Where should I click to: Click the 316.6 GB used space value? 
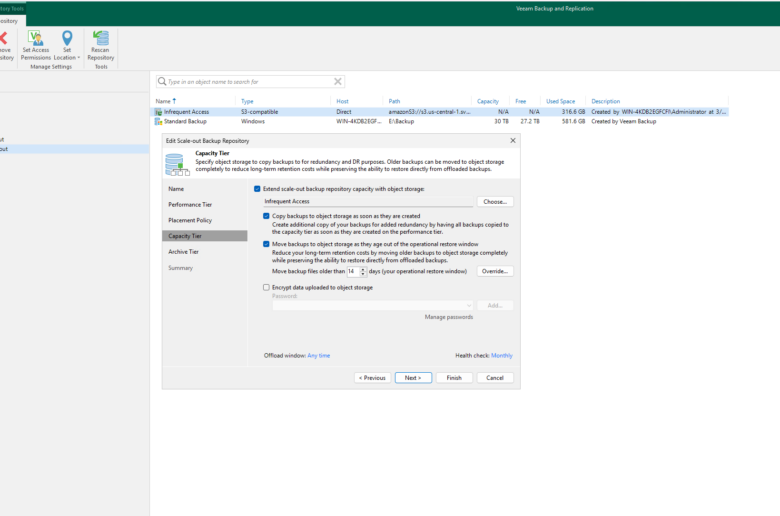(x=574, y=112)
